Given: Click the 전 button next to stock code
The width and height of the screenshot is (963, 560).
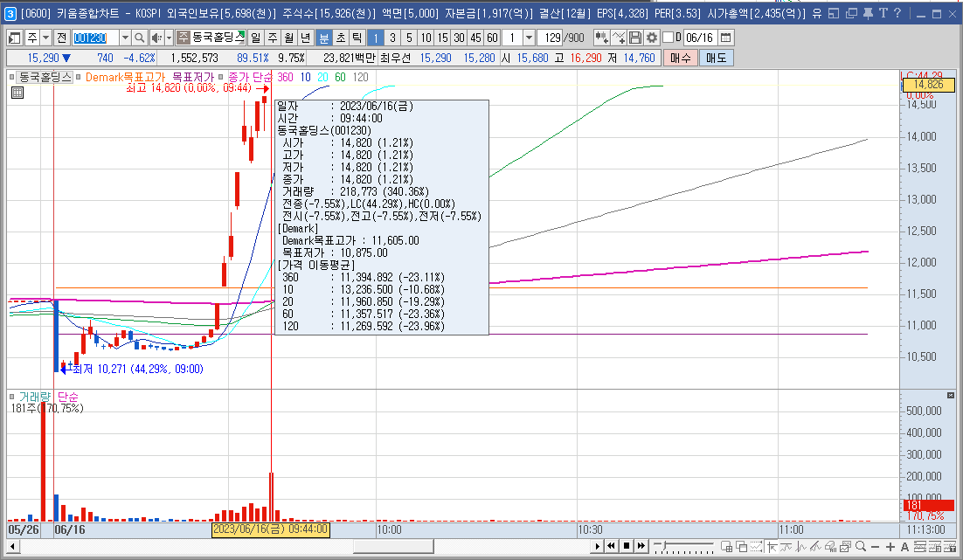Looking at the screenshot, I should (x=61, y=38).
